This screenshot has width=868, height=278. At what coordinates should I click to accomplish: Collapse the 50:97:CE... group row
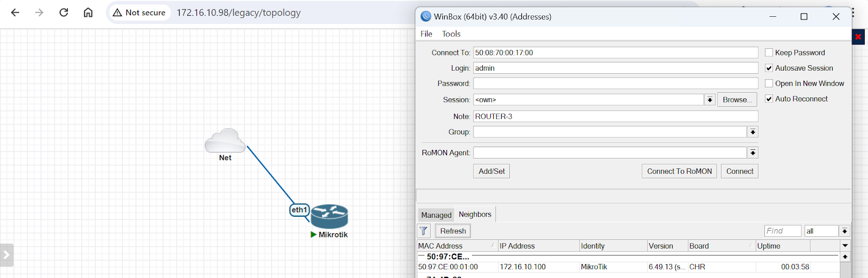tap(628, 256)
